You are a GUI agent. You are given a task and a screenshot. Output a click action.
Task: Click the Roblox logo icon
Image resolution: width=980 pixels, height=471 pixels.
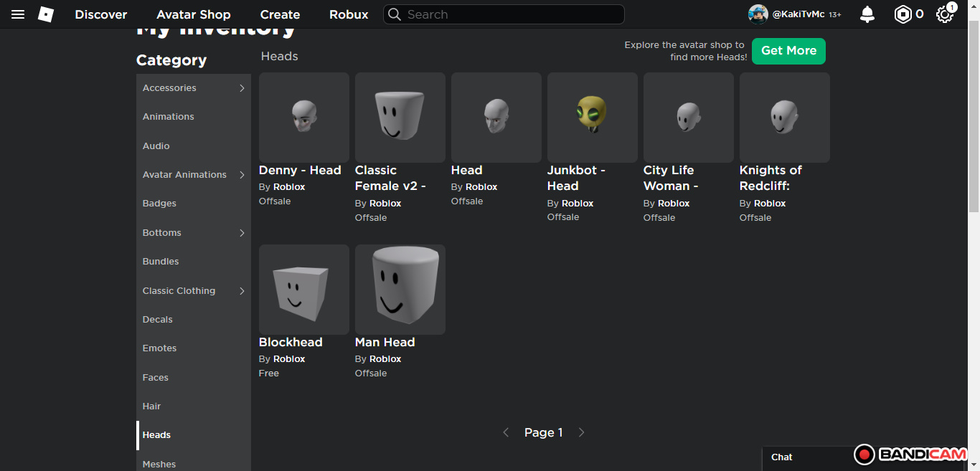(46, 14)
